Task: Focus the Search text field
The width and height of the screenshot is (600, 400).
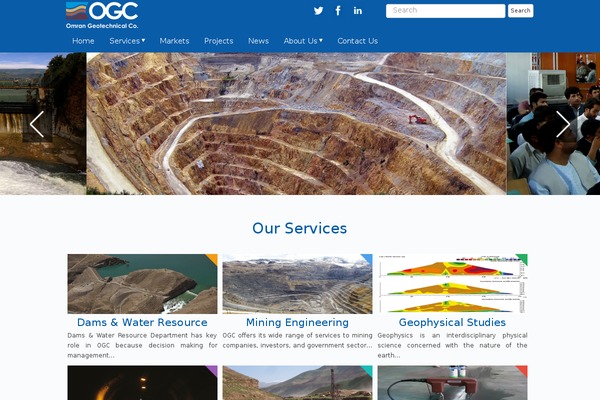Action: tap(445, 11)
